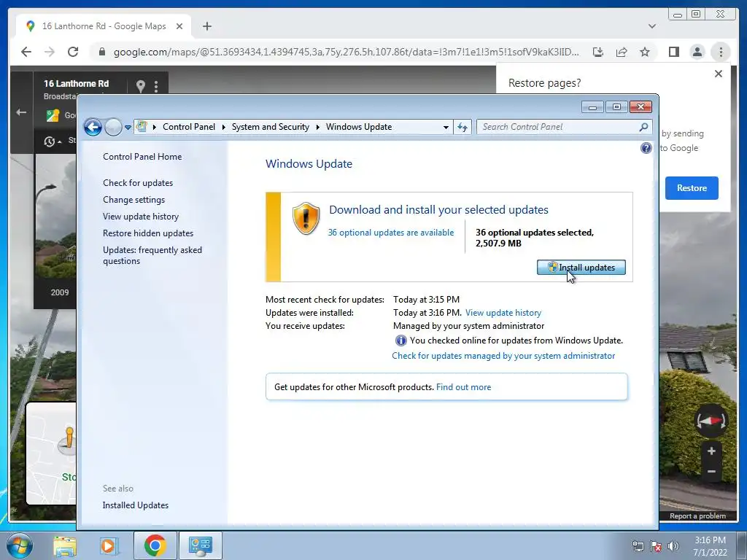Bookmark this page with the star icon
Image resolution: width=747 pixels, height=560 pixels.
tap(645, 52)
